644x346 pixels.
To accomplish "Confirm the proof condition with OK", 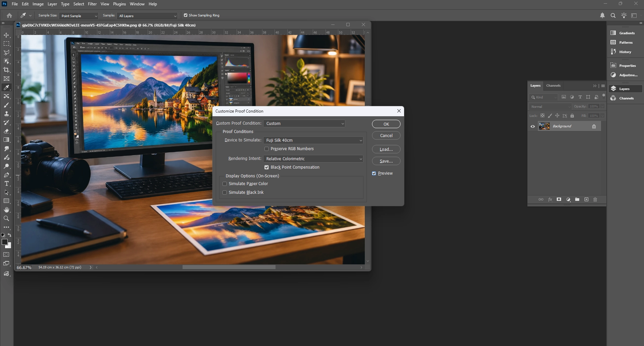I will click(x=386, y=124).
